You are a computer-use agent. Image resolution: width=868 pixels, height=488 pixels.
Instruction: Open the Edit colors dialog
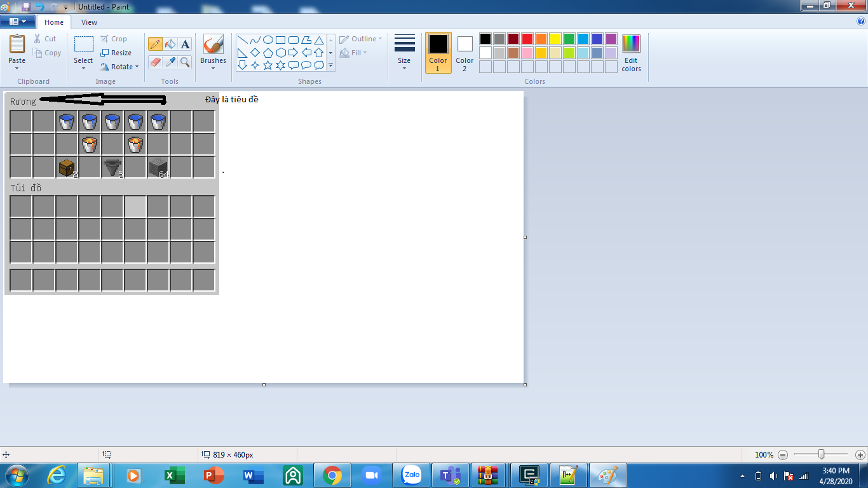631,53
